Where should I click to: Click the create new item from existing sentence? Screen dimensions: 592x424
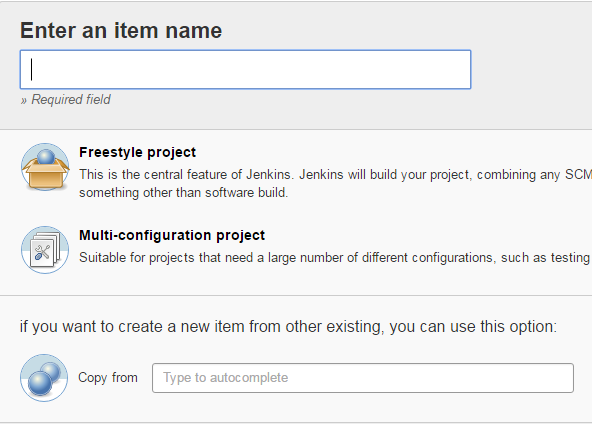[x=288, y=327]
